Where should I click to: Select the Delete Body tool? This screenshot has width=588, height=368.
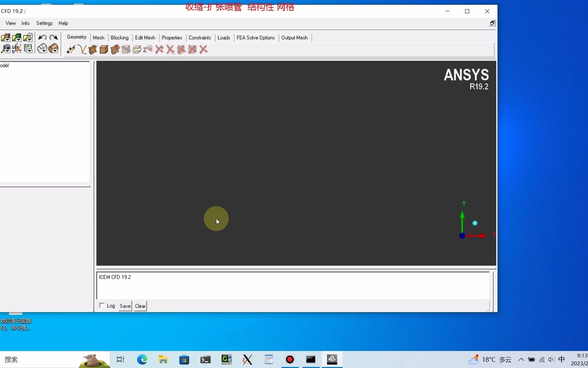[x=192, y=50]
